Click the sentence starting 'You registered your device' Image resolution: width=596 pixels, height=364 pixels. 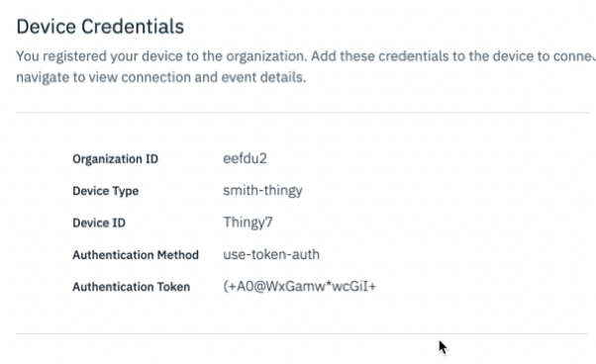pyautogui.click(x=161, y=56)
